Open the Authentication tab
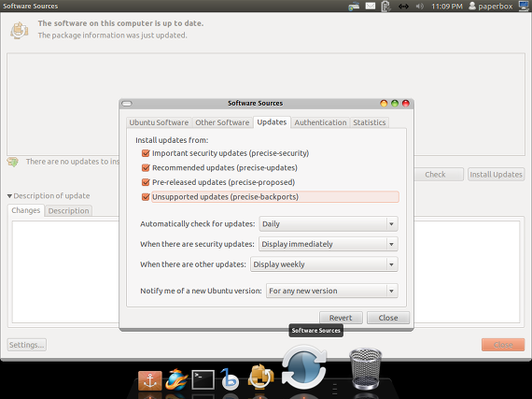532x399 pixels. tap(320, 122)
